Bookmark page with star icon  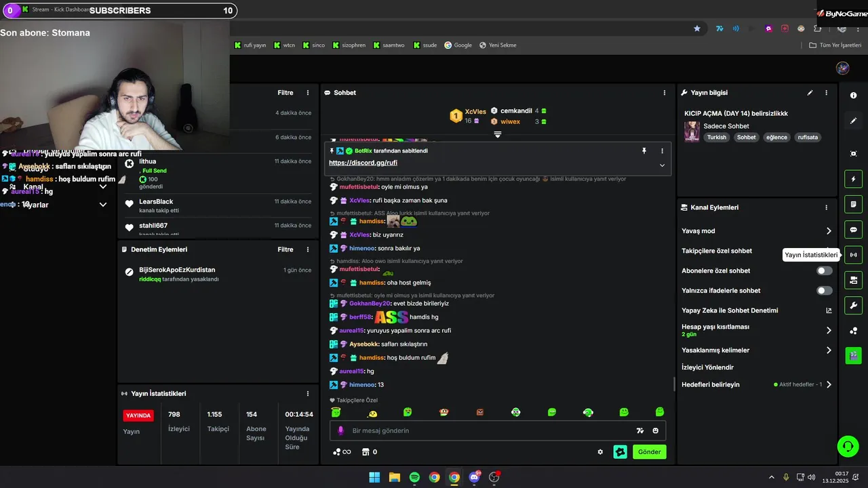click(696, 28)
